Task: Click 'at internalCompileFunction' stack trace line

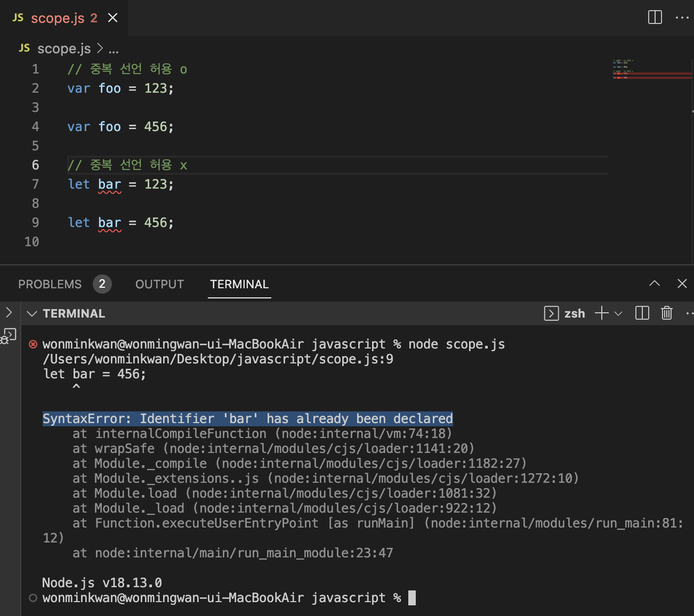Action: click(x=262, y=434)
